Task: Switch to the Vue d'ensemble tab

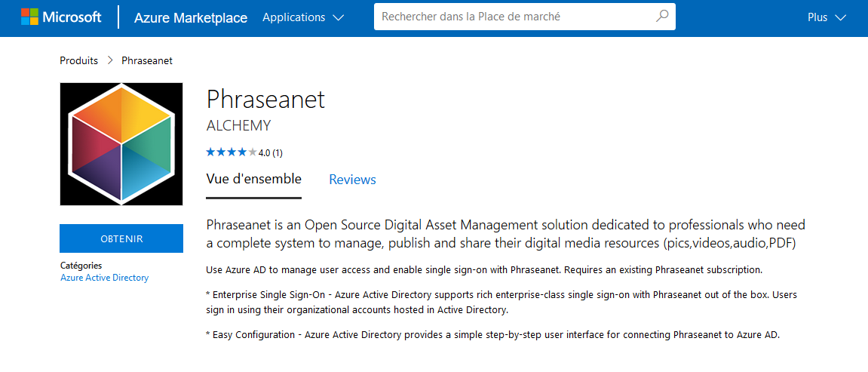Action: click(253, 180)
